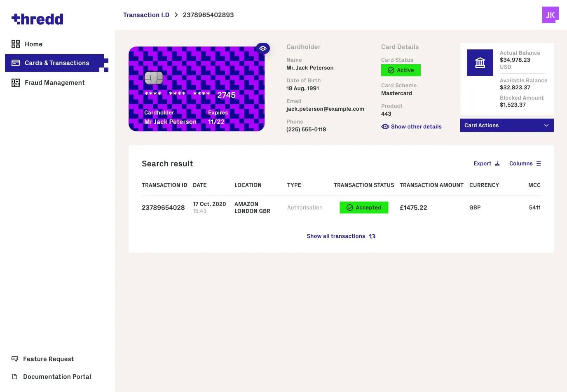Expand the Card Actions dropdown
This screenshot has height=392, width=567.
(x=506, y=125)
